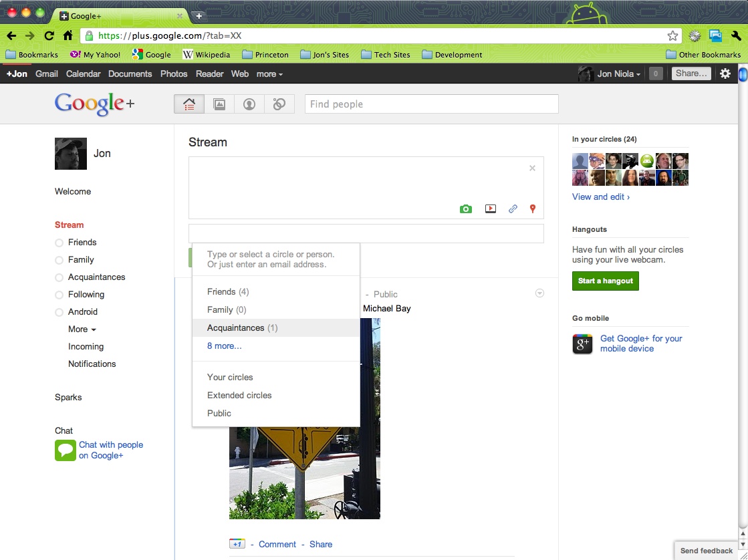The height and width of the screenshot is (560, 748).
Task: Open the notifications counter showing 0
Action: coord(656,74)
